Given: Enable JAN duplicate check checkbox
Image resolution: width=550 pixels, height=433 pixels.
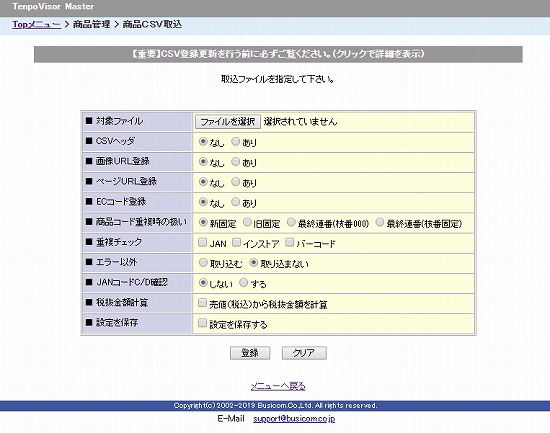Looking at the screenshot, I should tap(202, 242).
